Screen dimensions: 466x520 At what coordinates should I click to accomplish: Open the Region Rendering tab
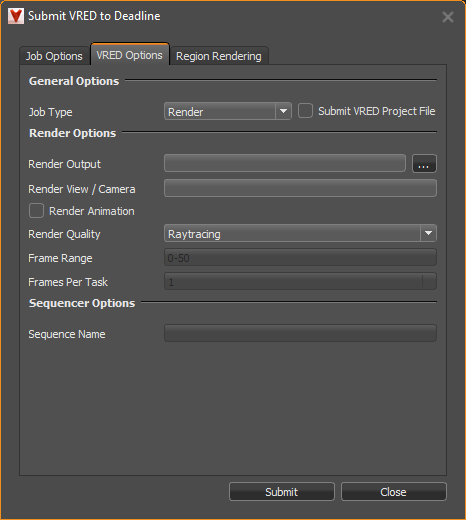[x=219, y=56]
